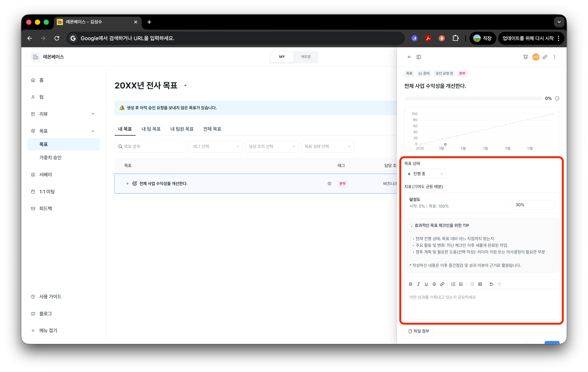
Task: Insert a bulleted list in editor
Action: [x=461, y=284]
